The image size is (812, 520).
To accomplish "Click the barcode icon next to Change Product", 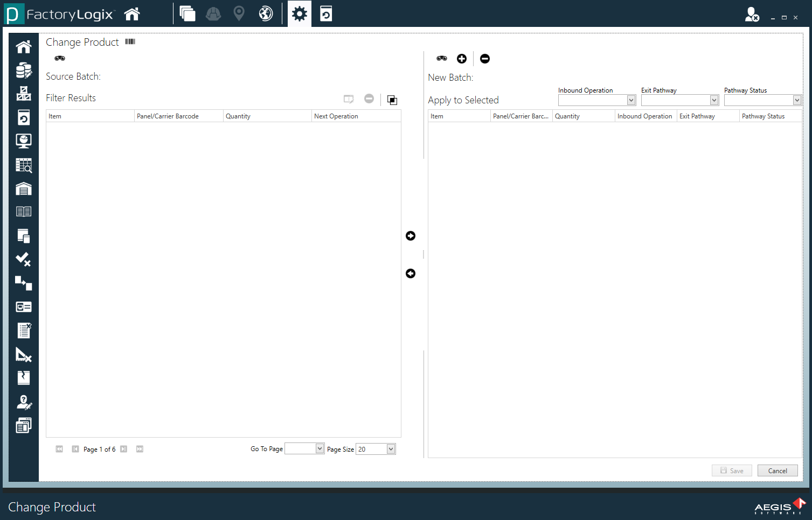I will tap(129, 41).
